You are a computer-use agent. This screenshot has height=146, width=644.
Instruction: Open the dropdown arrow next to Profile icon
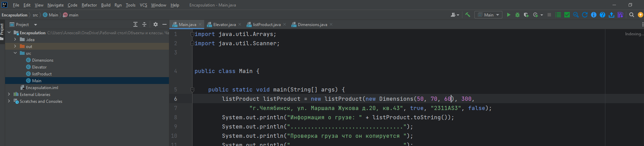coord(542,15)
